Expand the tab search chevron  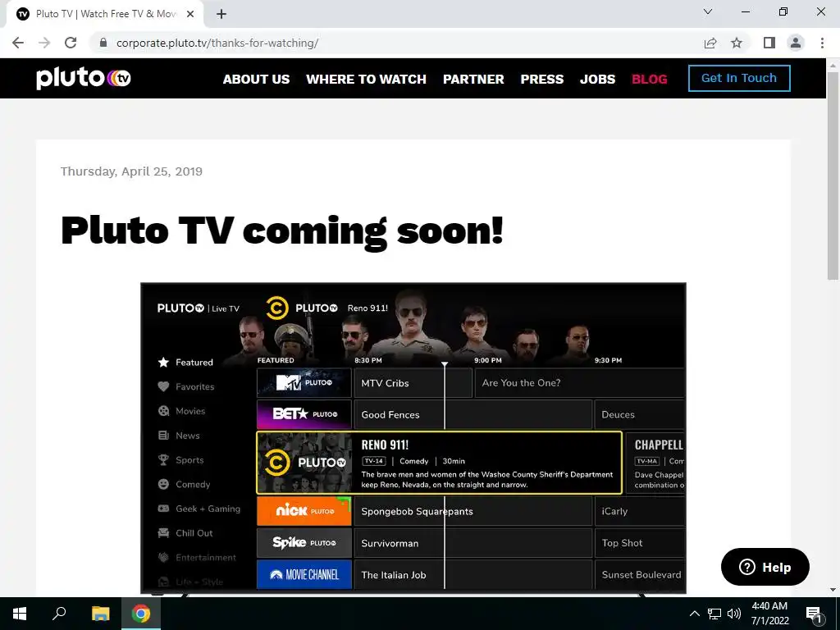point(708,11)
